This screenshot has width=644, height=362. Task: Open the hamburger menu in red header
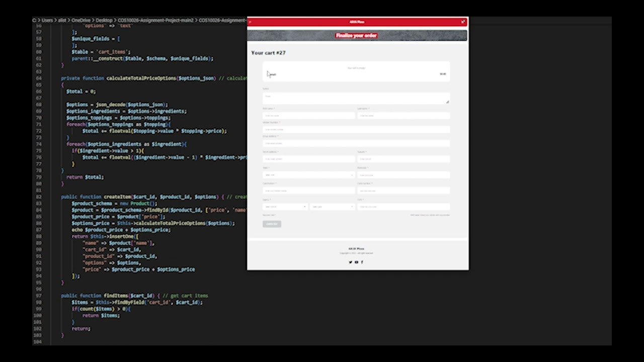tap(250, 22)
